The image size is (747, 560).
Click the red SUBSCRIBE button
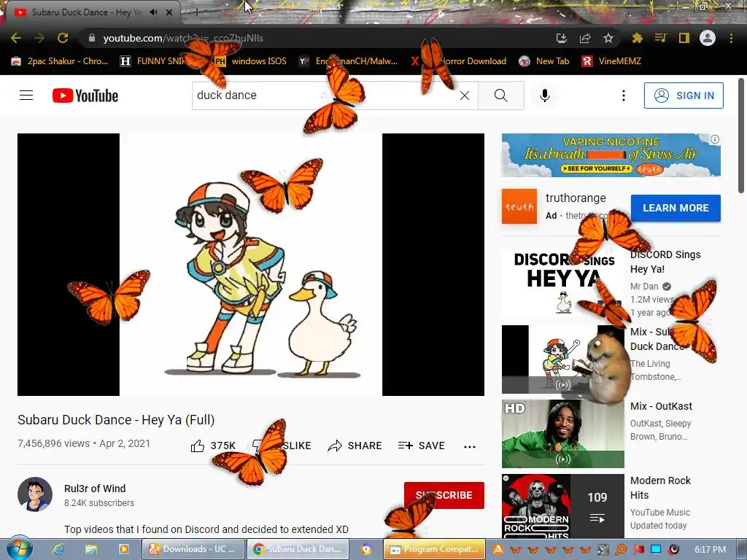tap(444, 495)
